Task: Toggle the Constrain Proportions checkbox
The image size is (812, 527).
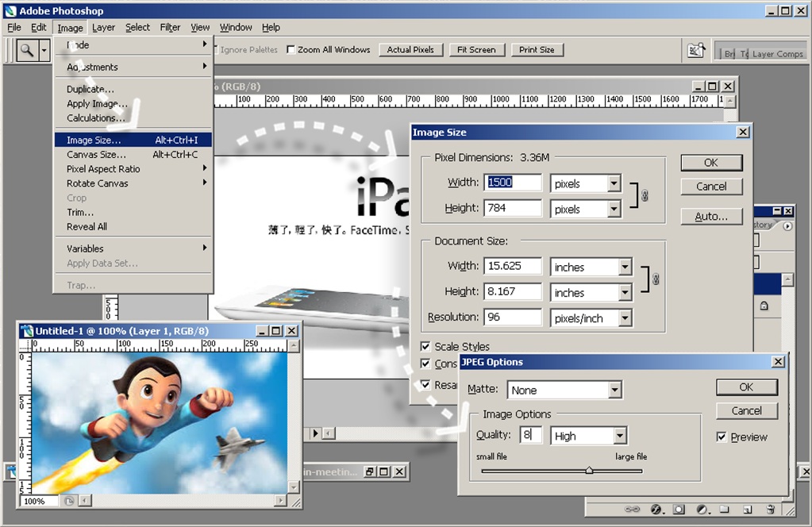Action: [425, 364]
